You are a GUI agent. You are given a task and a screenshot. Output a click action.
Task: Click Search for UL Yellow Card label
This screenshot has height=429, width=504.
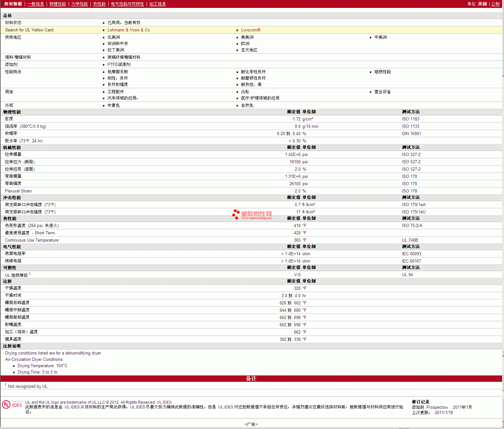pyautogui.click(x=29, y=30)
